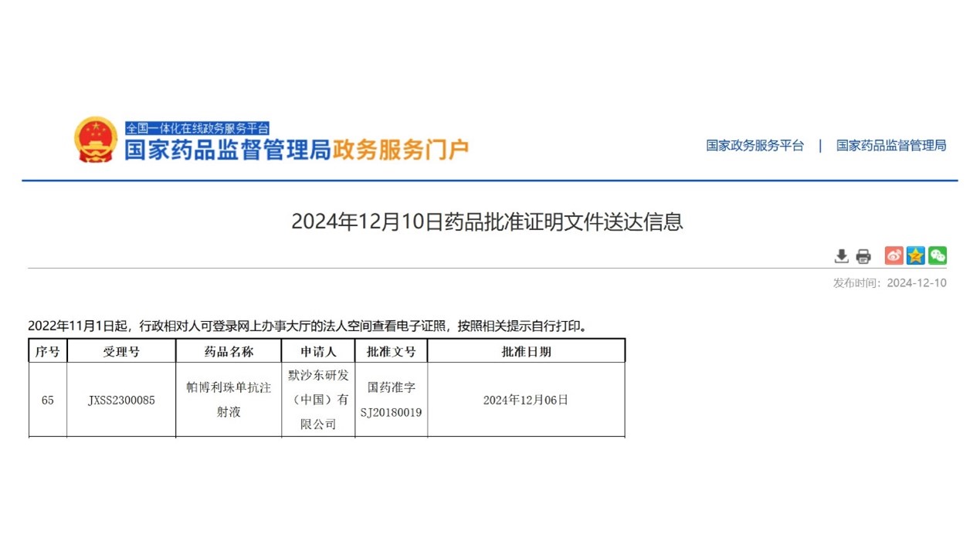Click the print icon
This screenshot has height=551, width=980.
pos(863,256)
